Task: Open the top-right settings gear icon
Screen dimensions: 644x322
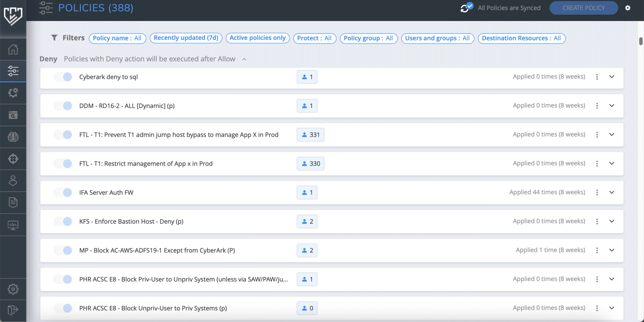Action: 628,8
